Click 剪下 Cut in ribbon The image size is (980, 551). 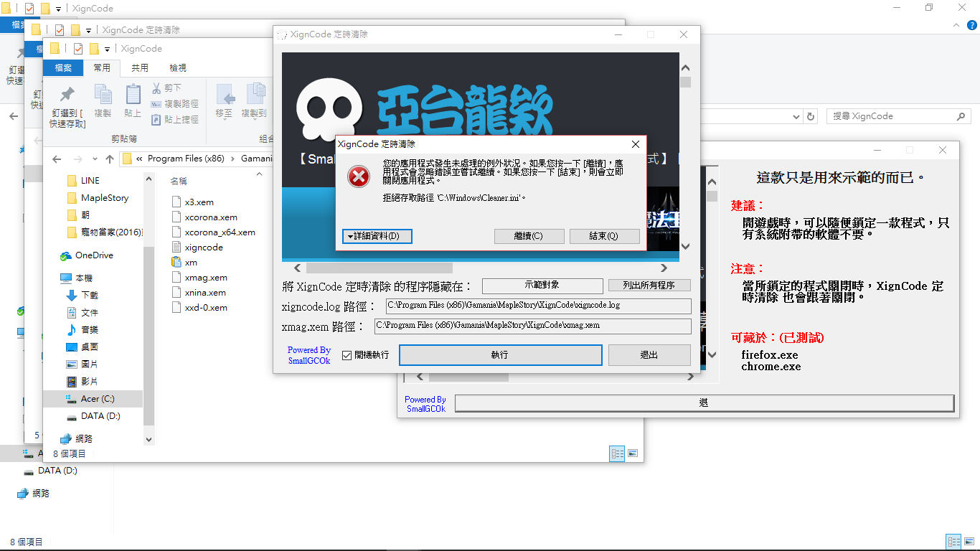(166, 88)
